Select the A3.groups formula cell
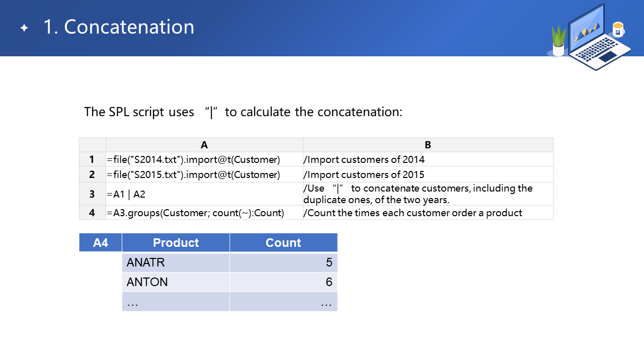 coord(195,213)
